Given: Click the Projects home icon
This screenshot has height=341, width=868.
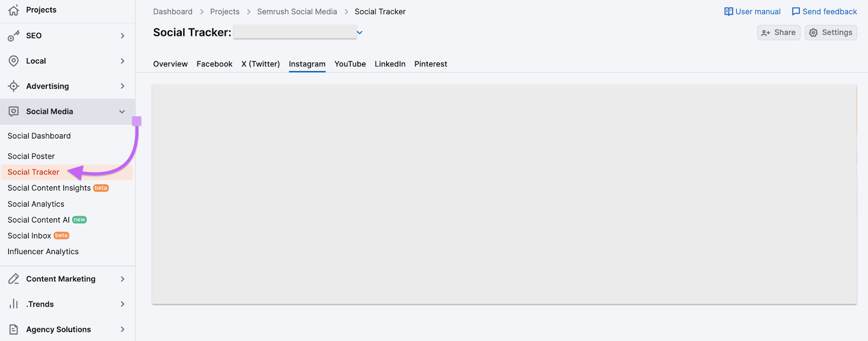Looking at the screenshot, I should 14,10.
